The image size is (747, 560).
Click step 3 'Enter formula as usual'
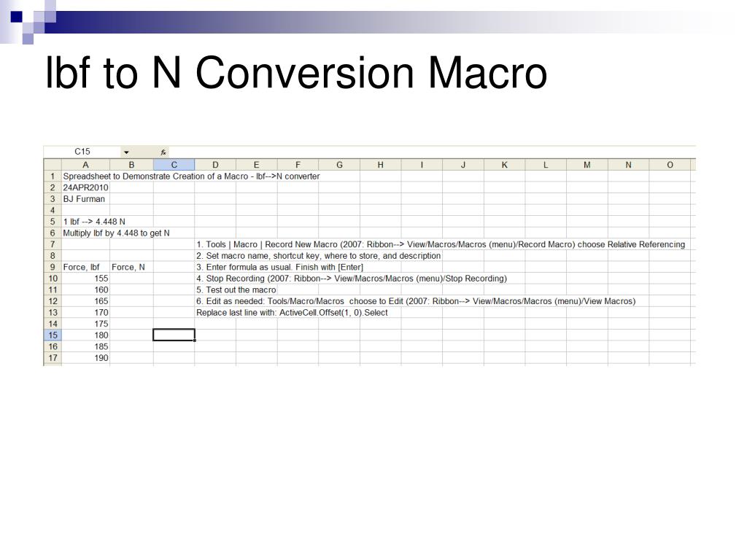pos(279,267)
